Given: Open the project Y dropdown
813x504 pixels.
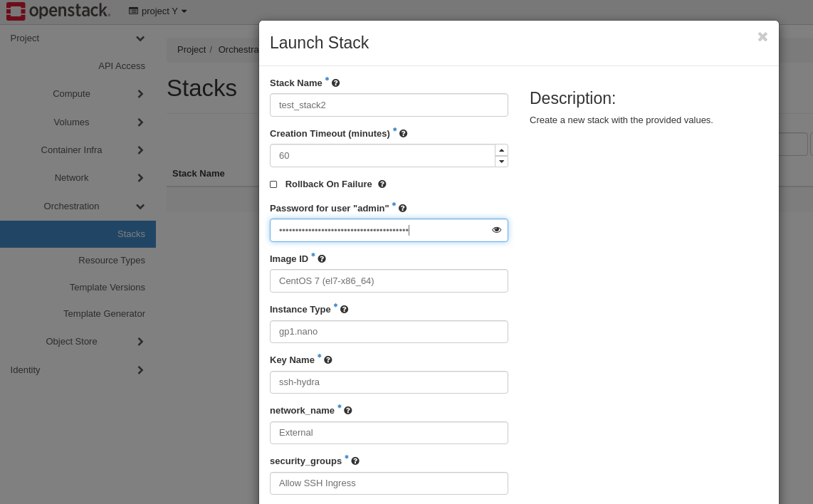Looking at the screenshot, I should [x=158, y=11].
